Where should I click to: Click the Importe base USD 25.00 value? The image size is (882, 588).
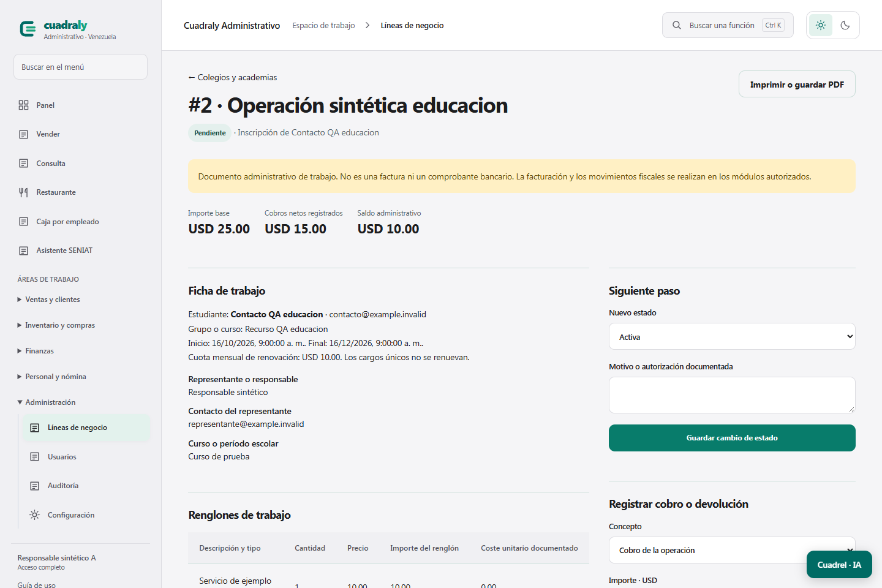pyautogui.click(x=219, y=228)
